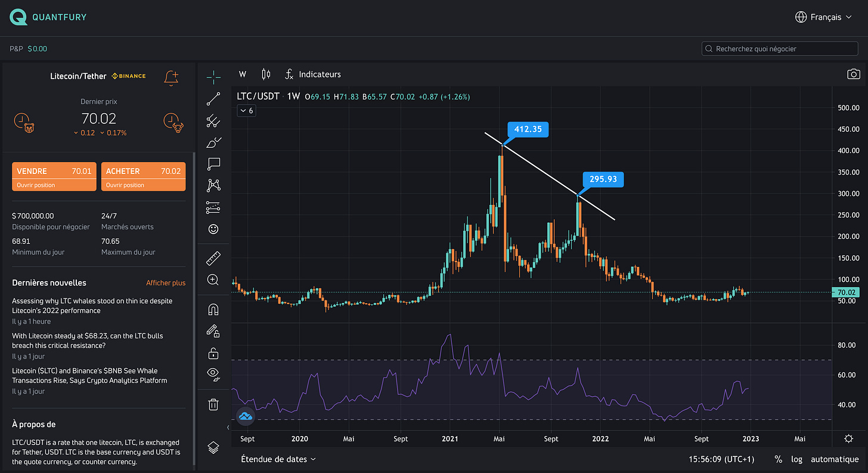Read news about LTC whales on thin ice
This screenshot has width=868, height=473.
[92, 306]
